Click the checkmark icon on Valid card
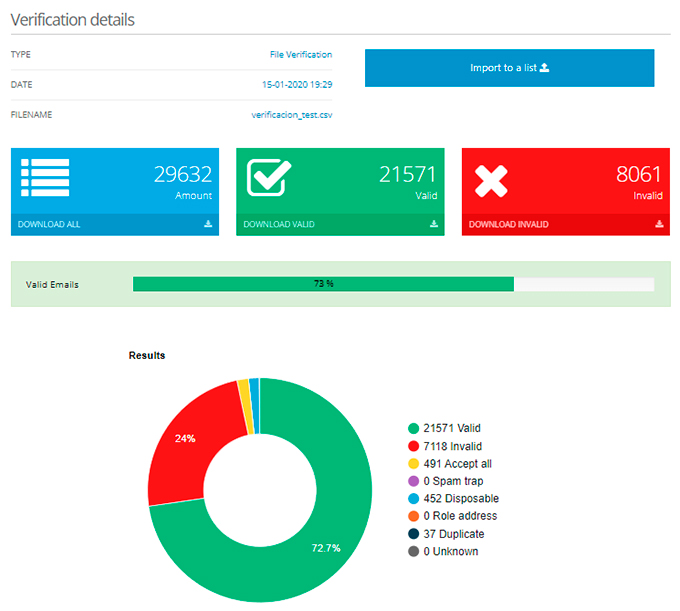This screenshot has height=611, width=680. (x=269, y=178)
